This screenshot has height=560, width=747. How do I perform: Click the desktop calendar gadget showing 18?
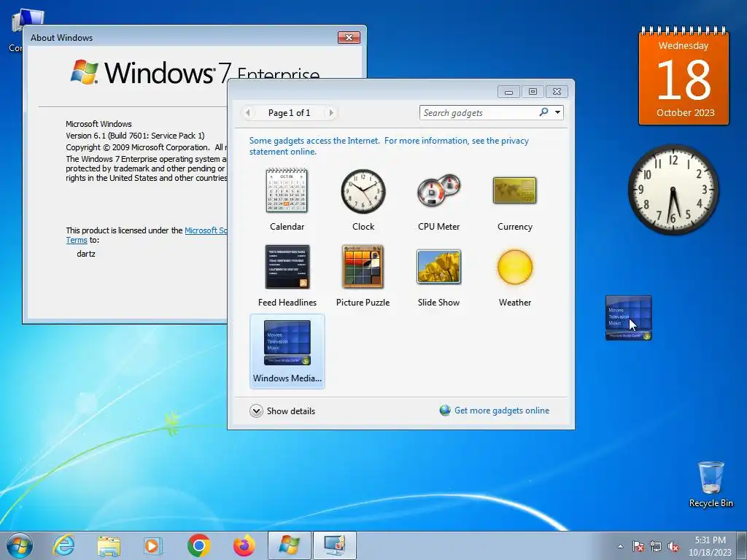point(684,77)
